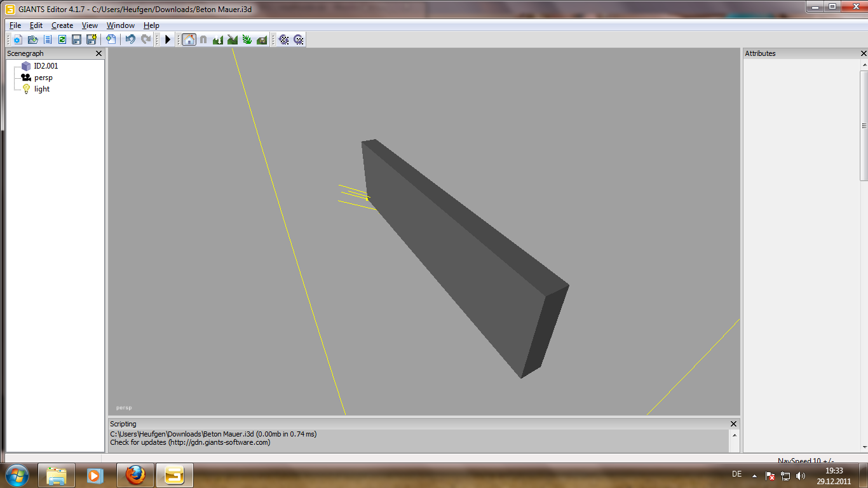Open Firefox from the taskbar
The height and width of the screenshot is (488, 868).
pyautogui.click(x=135, y=475)
